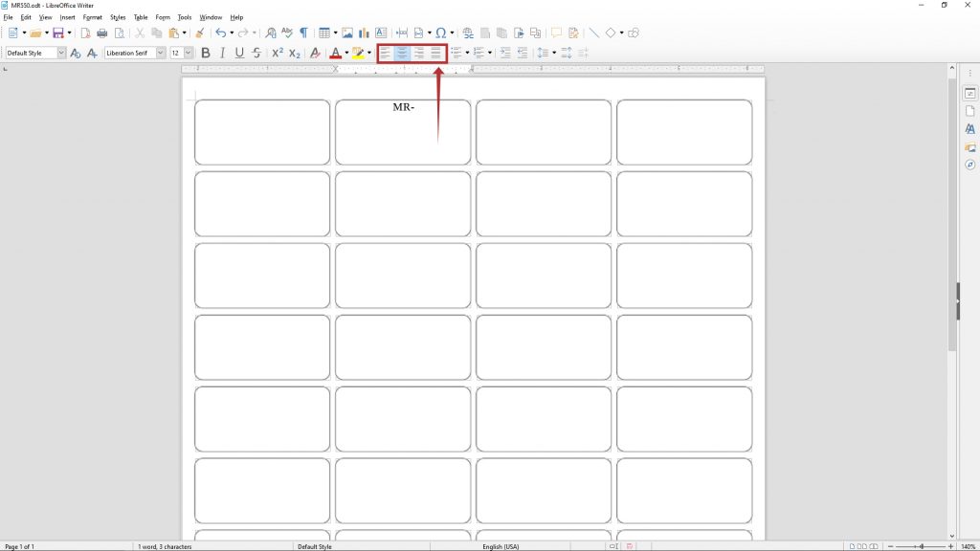Open the Table menu
Screen dimensions: 980x551
141,17
